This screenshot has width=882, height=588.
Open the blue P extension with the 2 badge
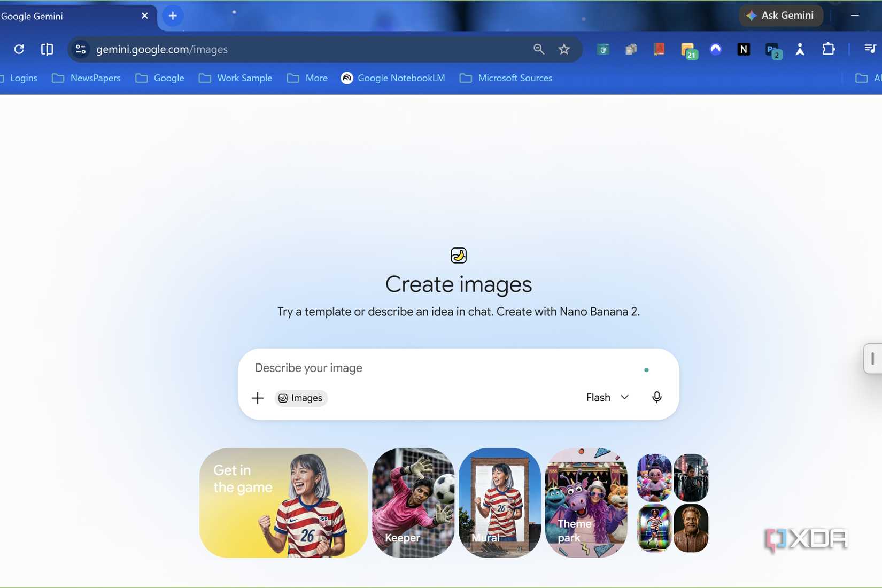[773, 50]
